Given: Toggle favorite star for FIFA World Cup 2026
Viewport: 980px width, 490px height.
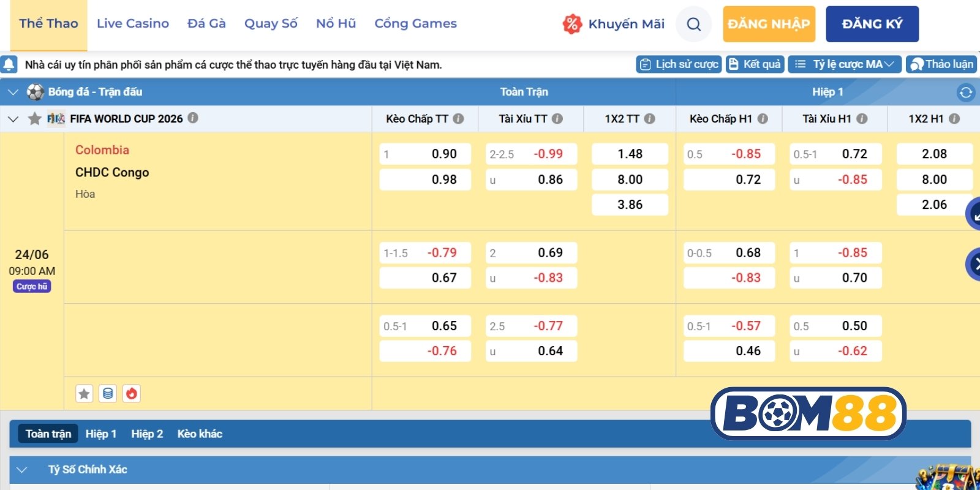Looking at the screenshot, I should 35,119.
